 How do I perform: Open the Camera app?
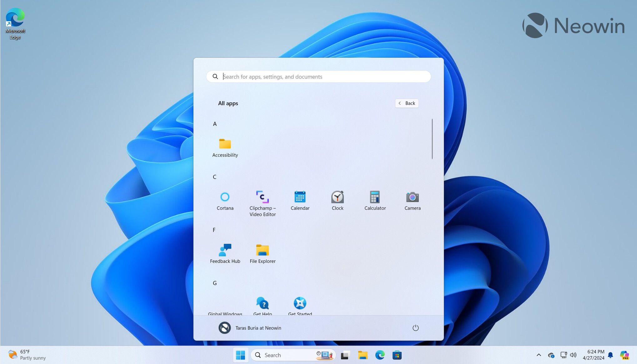(x=412, y=200)
